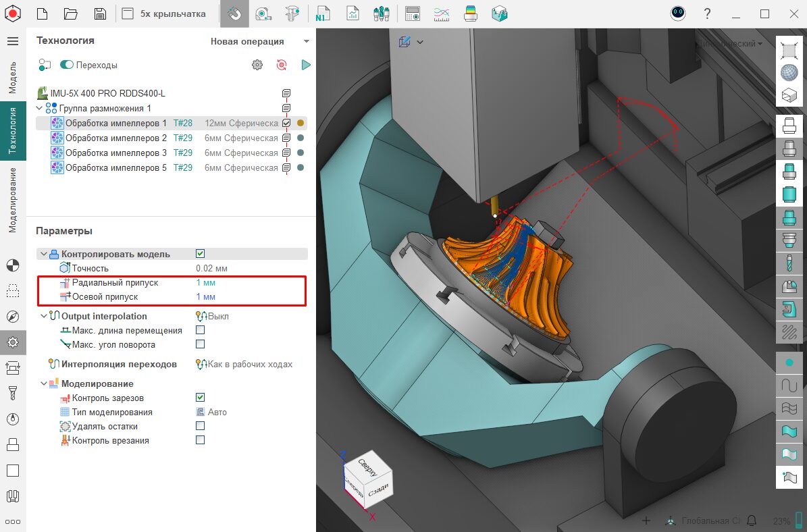The image size is (807, 532).
Task: Select Обработка импеллеров 3 operation
Action: point(115,153)
